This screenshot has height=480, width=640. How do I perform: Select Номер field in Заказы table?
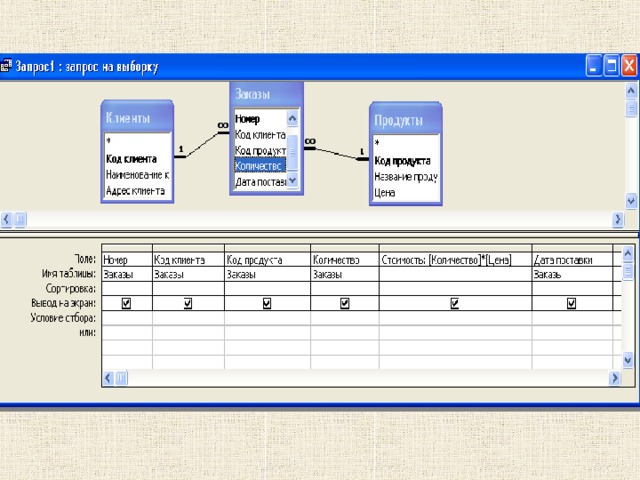pyautogui.click(x=260, y=119)
